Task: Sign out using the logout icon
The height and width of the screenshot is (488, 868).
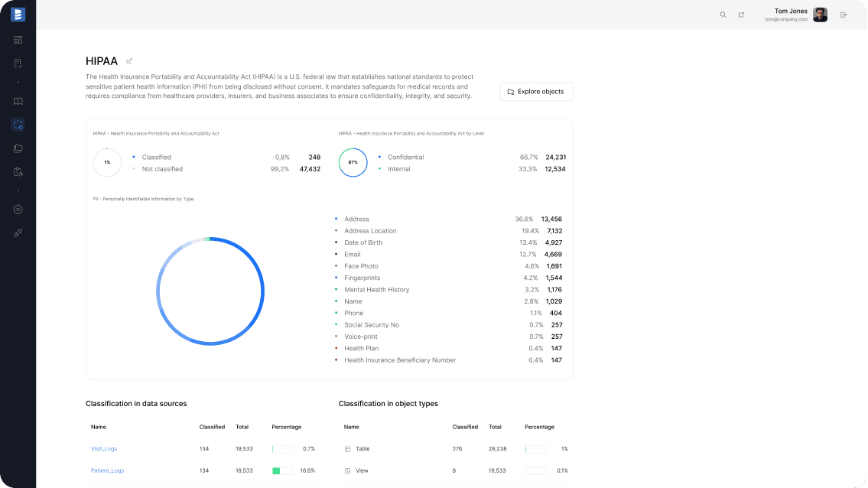Action: 844,14
